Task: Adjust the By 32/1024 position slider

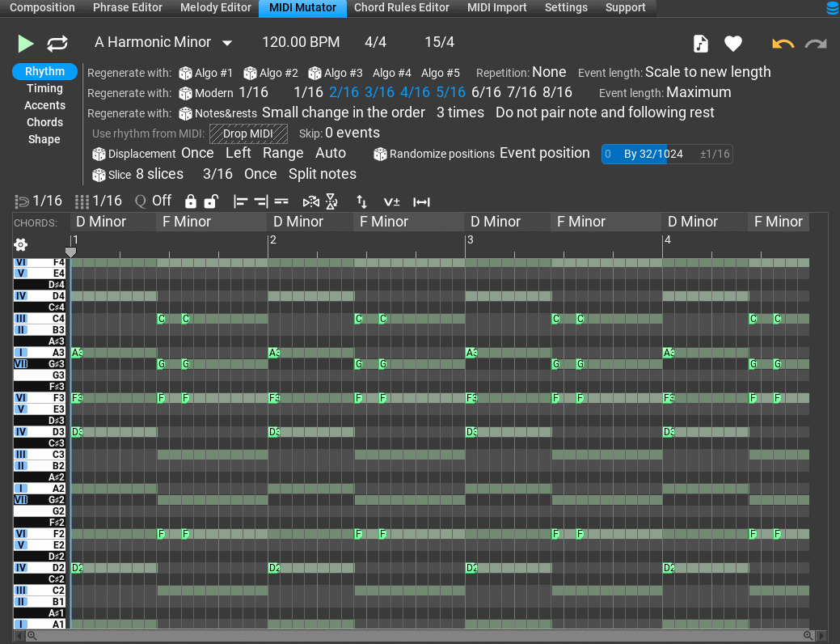Action: coord(666,155)
